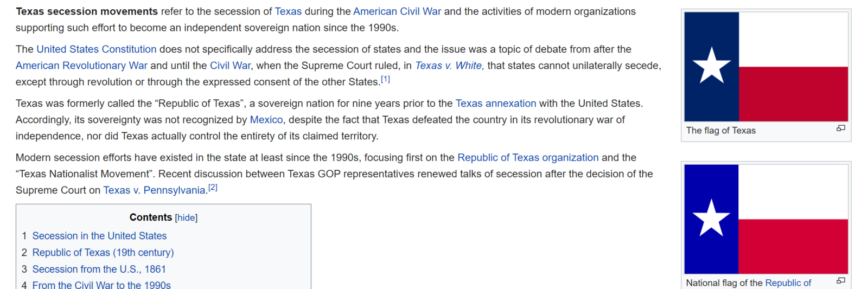Open United States Constitution link
The image size is (868, 289).
coord(97,49)
